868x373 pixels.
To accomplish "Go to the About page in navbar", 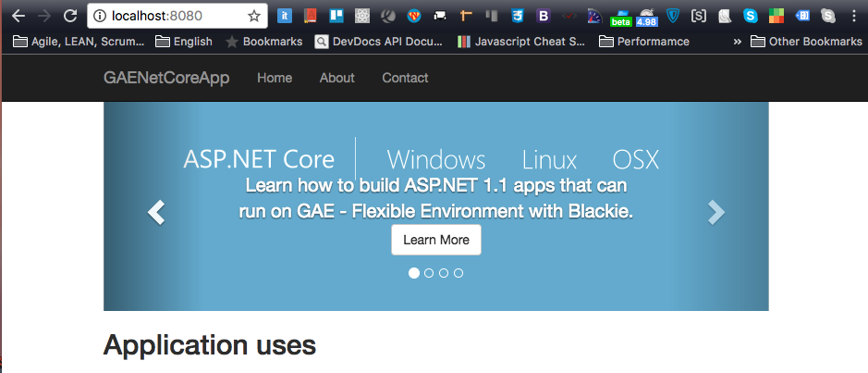I will (x=336, y=78).
